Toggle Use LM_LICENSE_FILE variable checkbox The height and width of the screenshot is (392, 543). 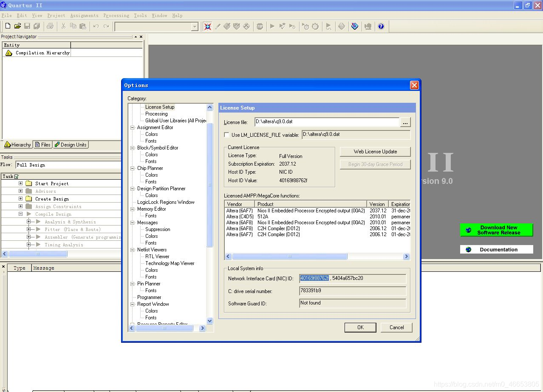coord(227,135)
